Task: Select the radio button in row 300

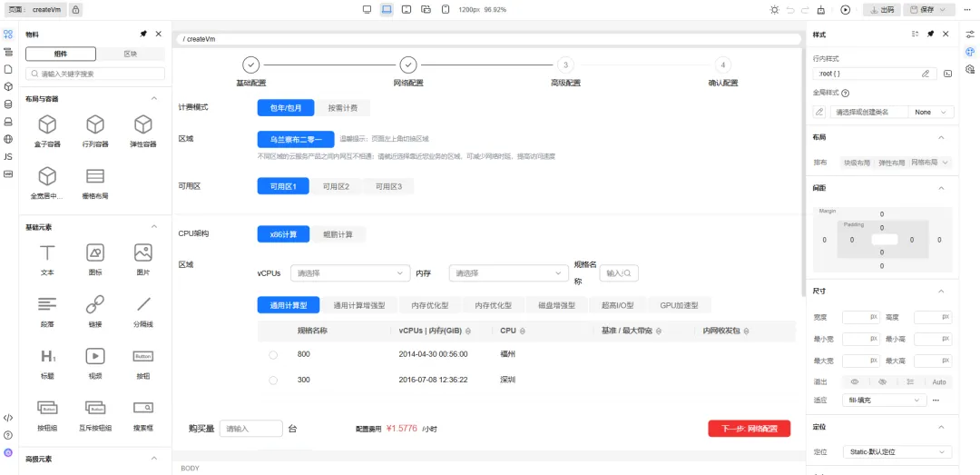Action: tap(273, 380)
